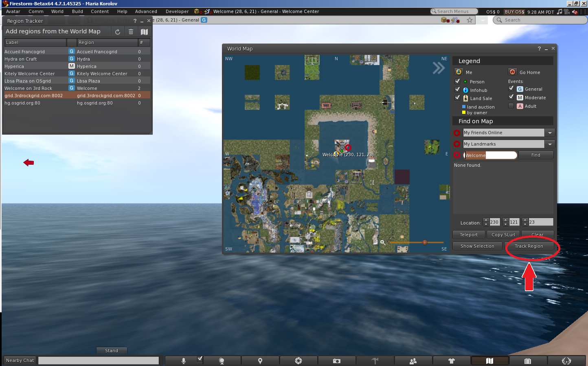Click the Stand button
The width and height of the screenshot is (588, 366).
tap(112, 351)
